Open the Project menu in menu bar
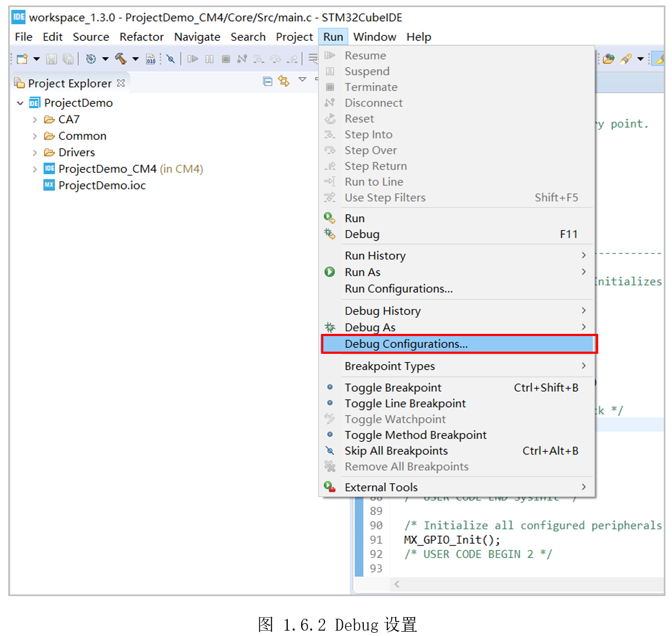Screen dimensions: 672x636 click(294, 37)
